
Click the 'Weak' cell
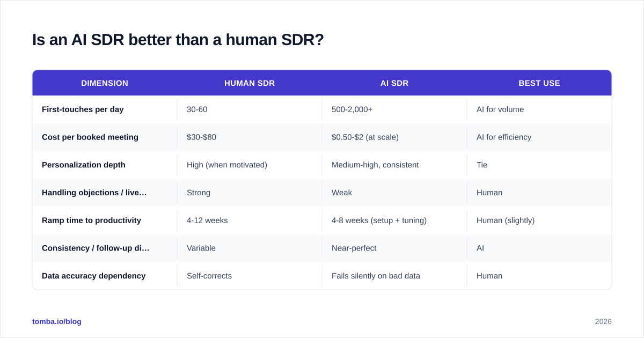[342, 193]
